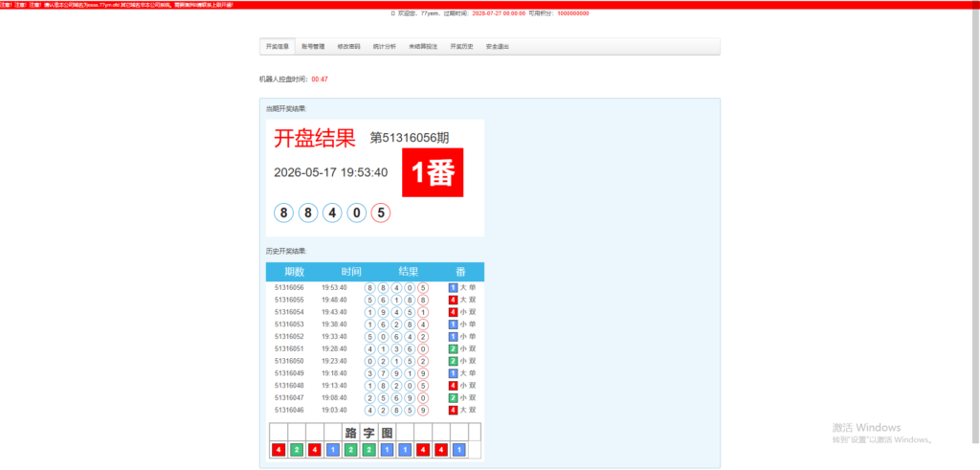Click the 当期开奖结果 section label
Viewport: 980px width, 470px height.
coord(286,109)
